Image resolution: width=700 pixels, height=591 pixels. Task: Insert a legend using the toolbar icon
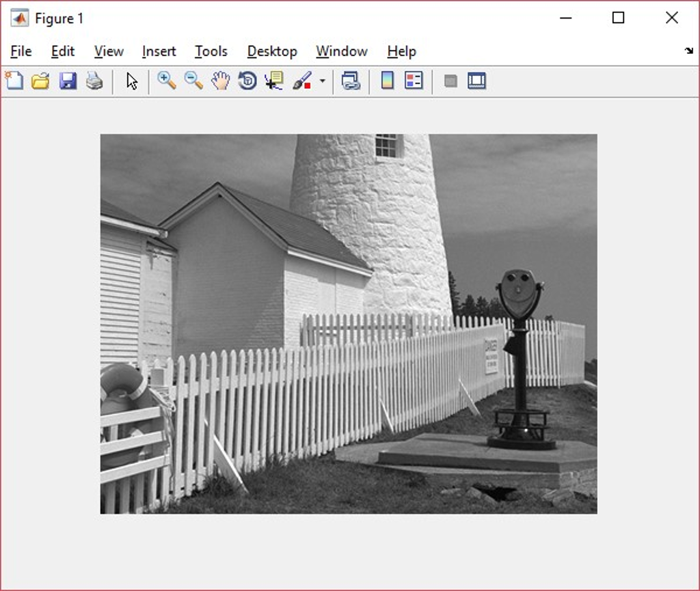[414, 81]
